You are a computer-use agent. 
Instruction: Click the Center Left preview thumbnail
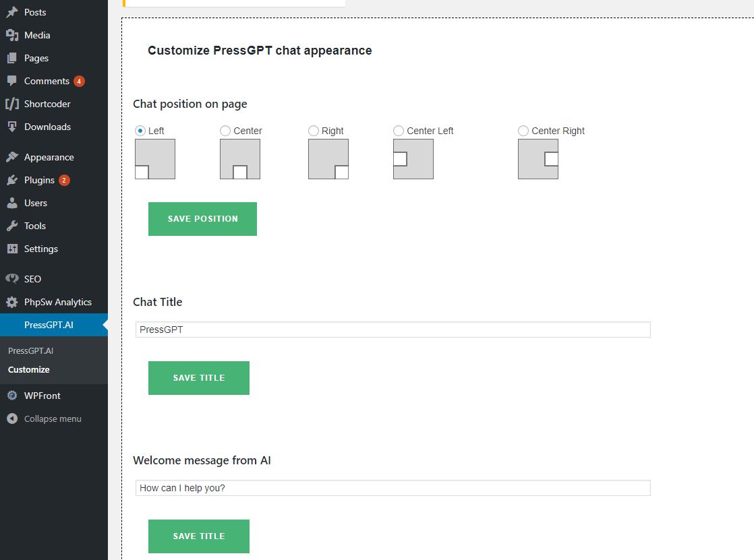pyautogui.click(x=413, y=159)
